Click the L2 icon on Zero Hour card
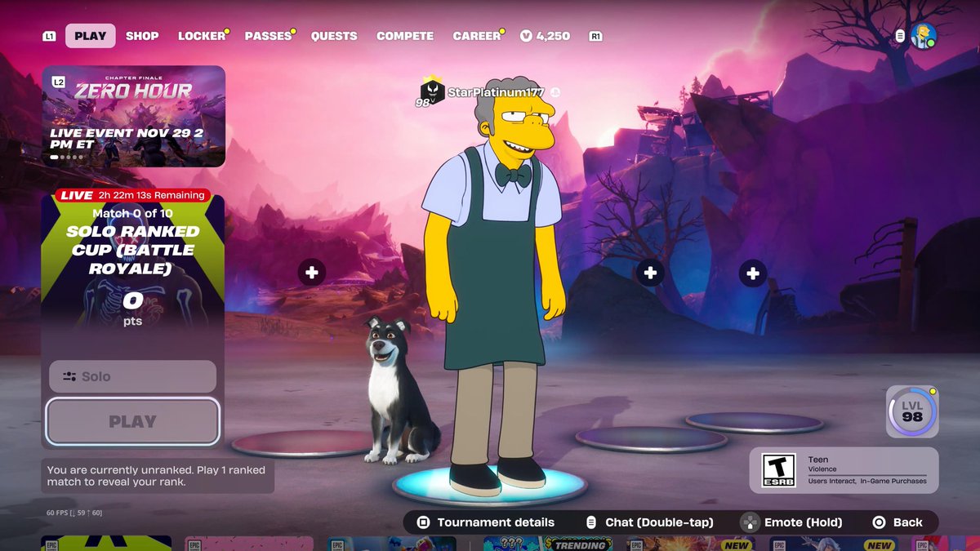The width and height of the screenshot is (980, 551). 58,82
